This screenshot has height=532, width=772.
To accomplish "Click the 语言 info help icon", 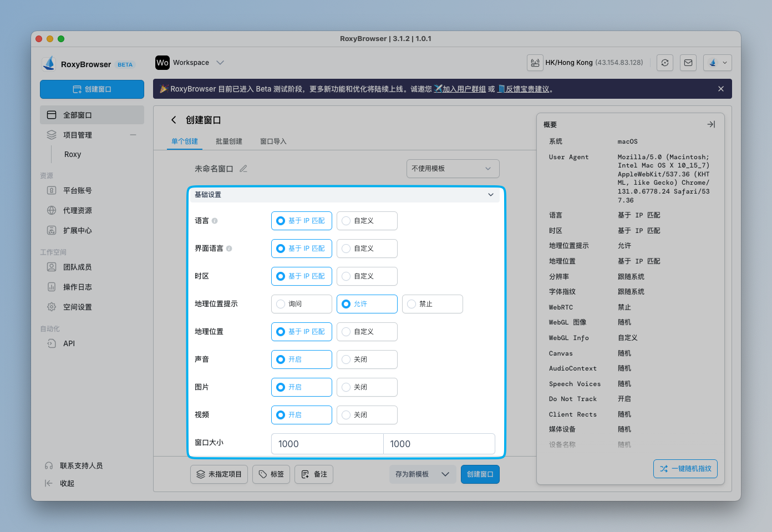I will [x=215, y=221].
